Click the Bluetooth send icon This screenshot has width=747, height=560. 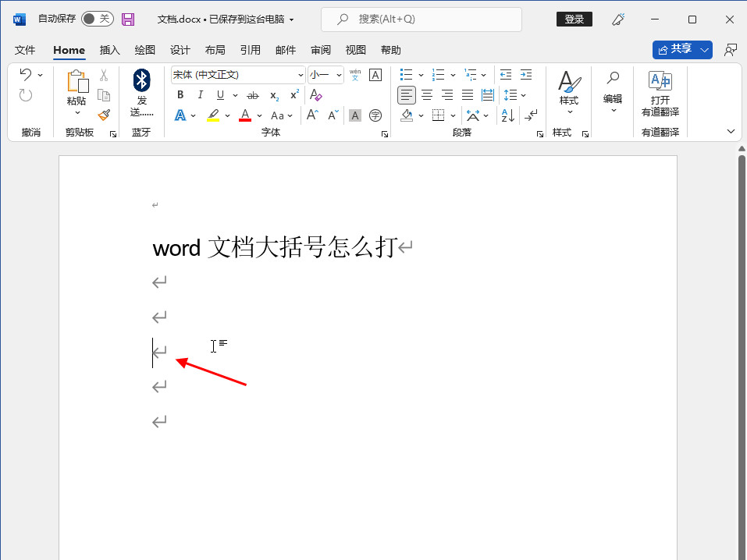coord(141,80)
